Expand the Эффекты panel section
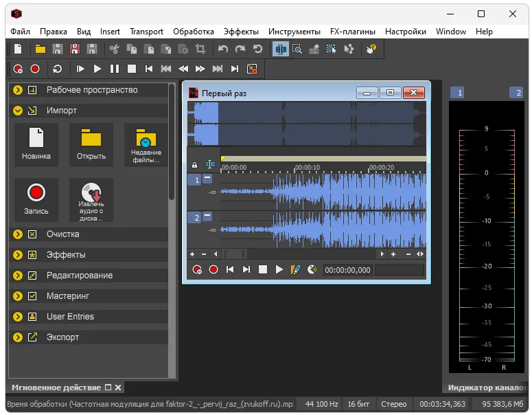 point(18,255)
